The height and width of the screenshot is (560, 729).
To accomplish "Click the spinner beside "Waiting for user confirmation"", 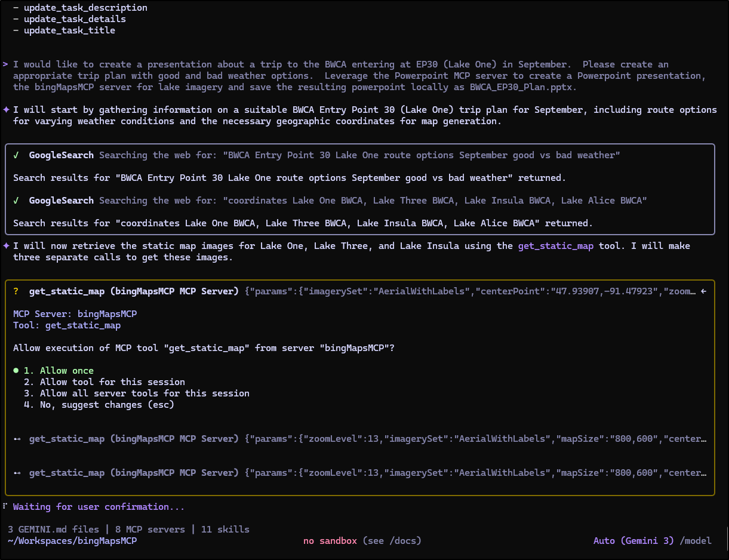I will [x=5, y=507].
